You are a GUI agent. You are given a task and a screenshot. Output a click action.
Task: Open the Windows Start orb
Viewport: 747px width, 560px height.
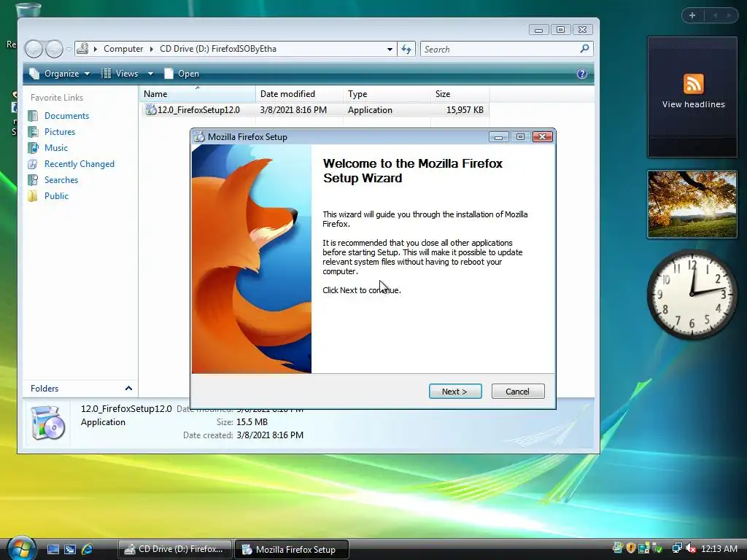[21, 548]
